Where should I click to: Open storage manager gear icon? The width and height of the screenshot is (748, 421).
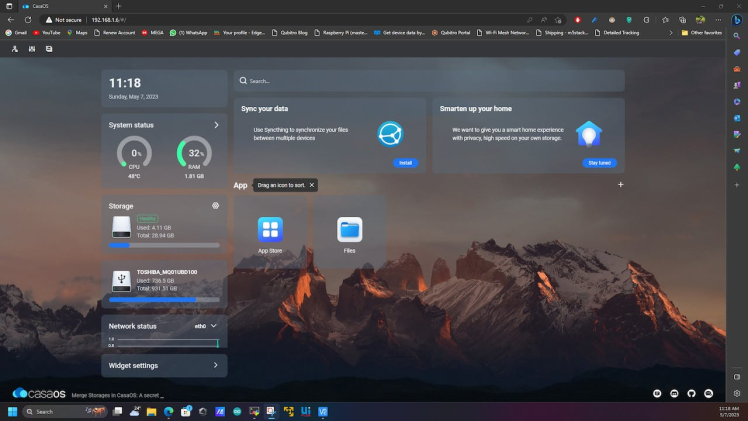(x=216, y=205)
